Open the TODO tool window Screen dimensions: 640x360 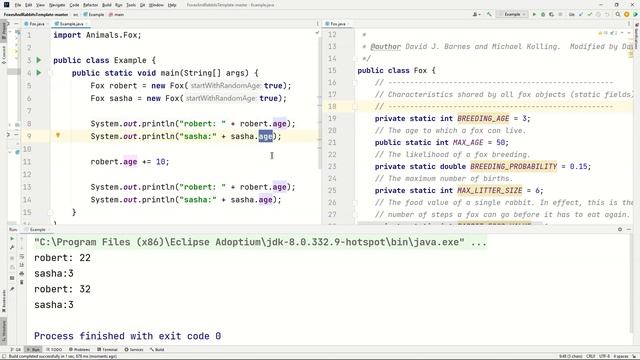tap(54, 350)
